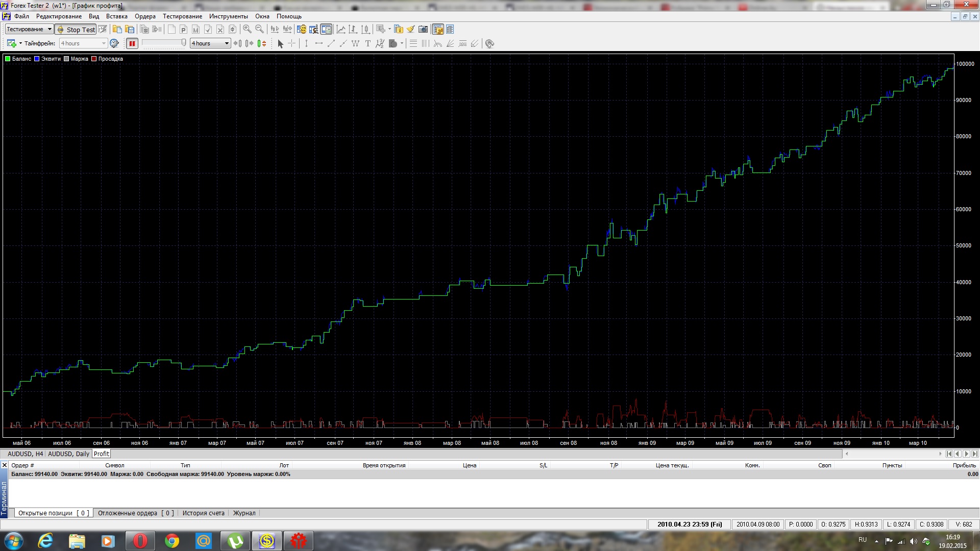The height and width of the screenshot is (551, 980).
Task: Click the screenshot camera icon
Action: click(x=423, y=29)
